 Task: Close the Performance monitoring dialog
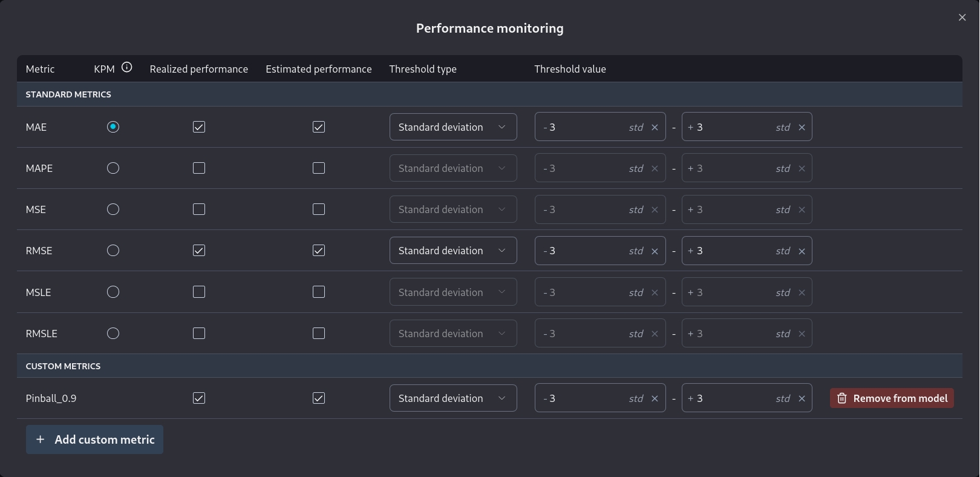[x=962, y=18]
